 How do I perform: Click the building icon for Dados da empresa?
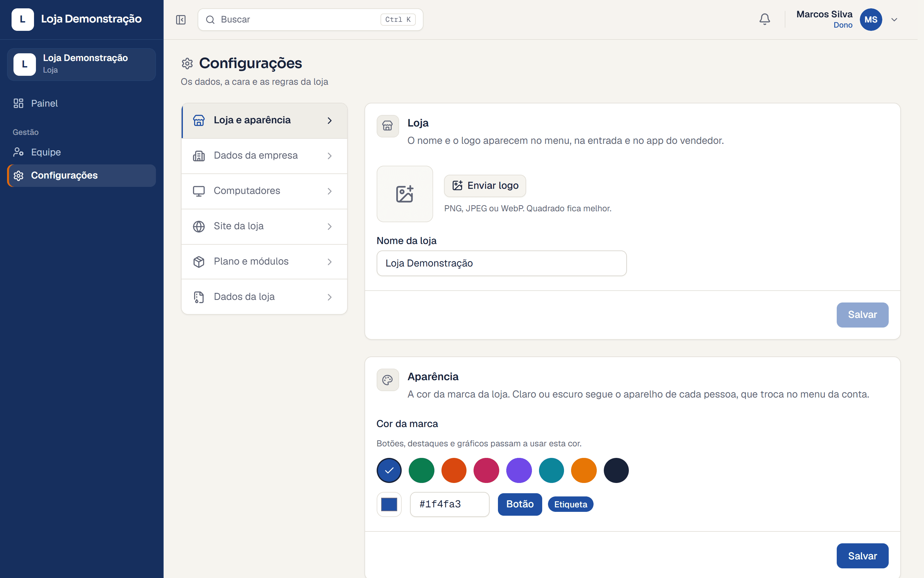(x=199, y=156)
